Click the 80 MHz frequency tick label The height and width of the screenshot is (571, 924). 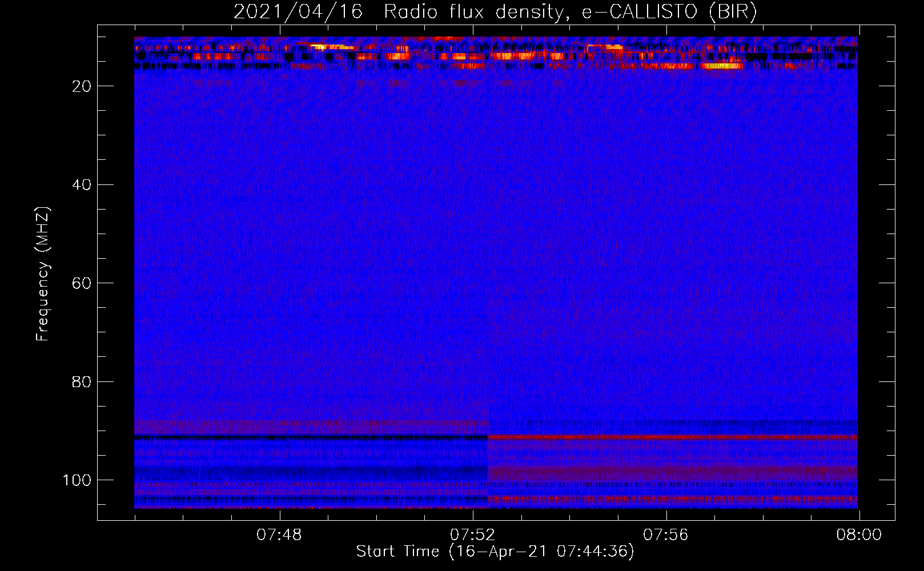point(82,382)
